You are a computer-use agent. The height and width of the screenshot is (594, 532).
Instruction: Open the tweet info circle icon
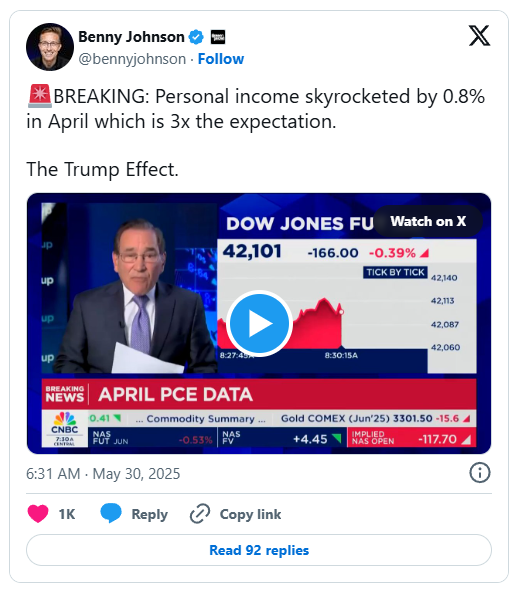click(480, 473)
